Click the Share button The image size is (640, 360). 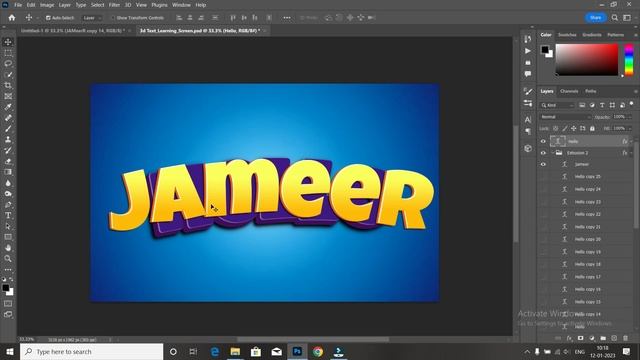[596, 18]
